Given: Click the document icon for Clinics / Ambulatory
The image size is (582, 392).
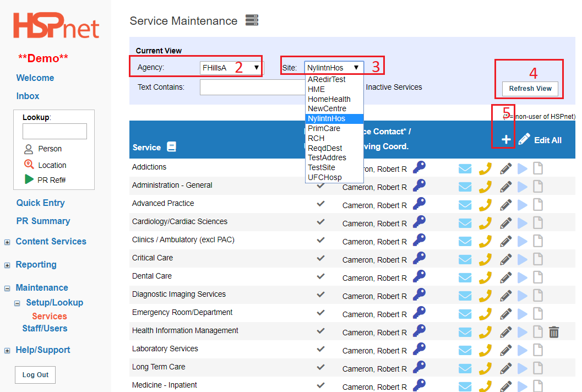Looking at the screenshot, I should point(538,241).
